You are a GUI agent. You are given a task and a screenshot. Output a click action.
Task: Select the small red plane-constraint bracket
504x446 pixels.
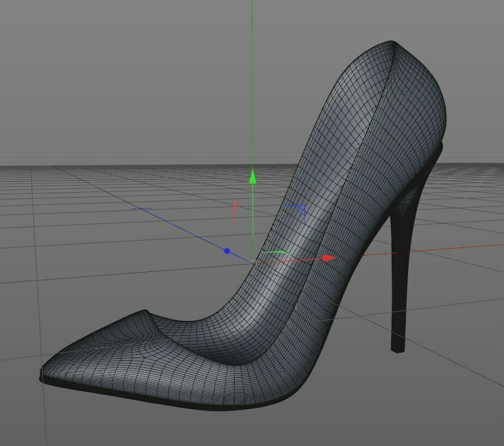(236, 212)
